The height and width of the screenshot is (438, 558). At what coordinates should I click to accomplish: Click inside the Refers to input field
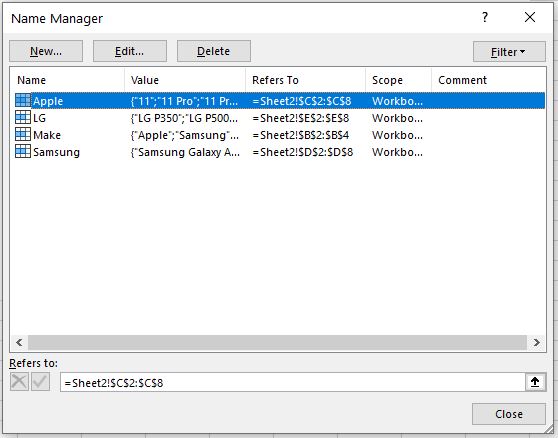pos(293,382)
